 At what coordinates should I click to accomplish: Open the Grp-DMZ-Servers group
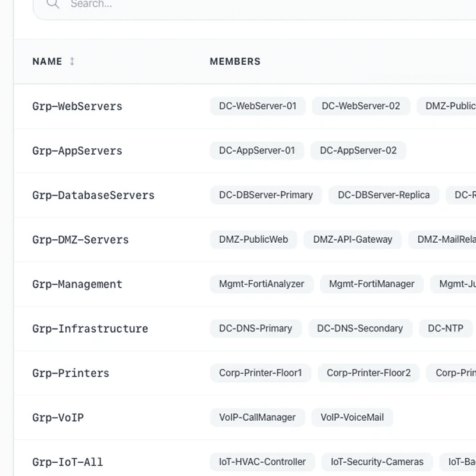coord(80,240)
